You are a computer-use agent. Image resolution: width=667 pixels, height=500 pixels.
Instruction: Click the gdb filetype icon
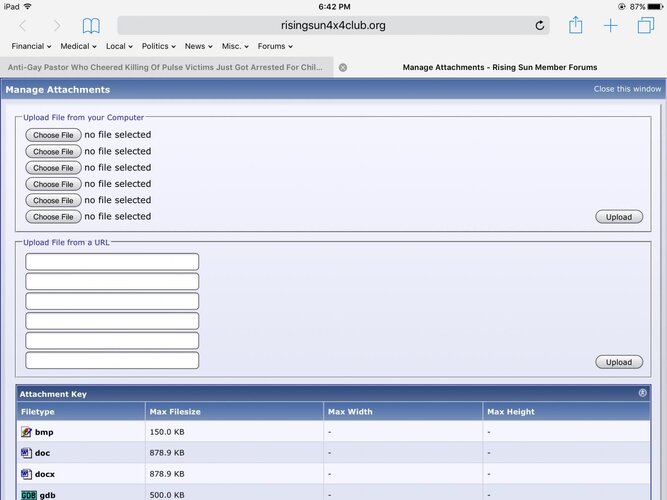[x=29, y=495]
